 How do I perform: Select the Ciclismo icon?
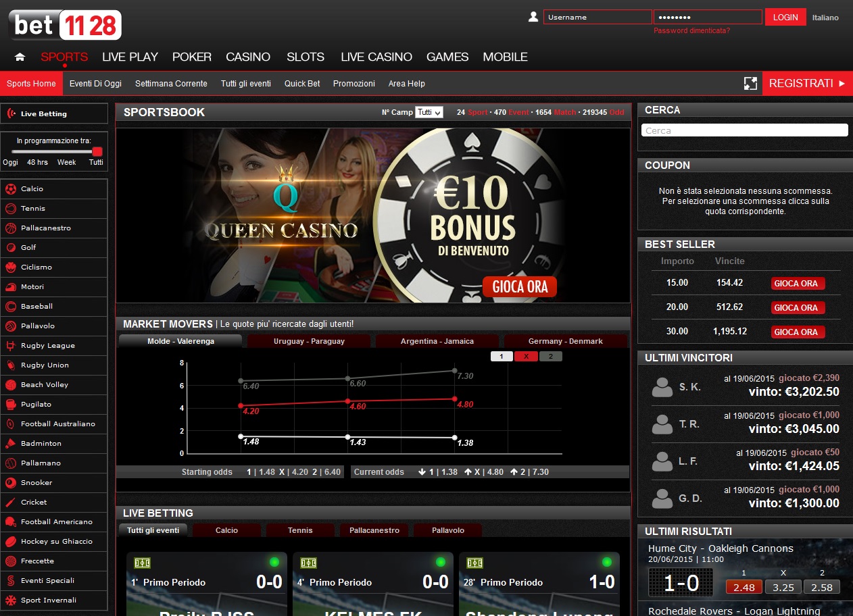pyautogui.click(x=11, y=267)
